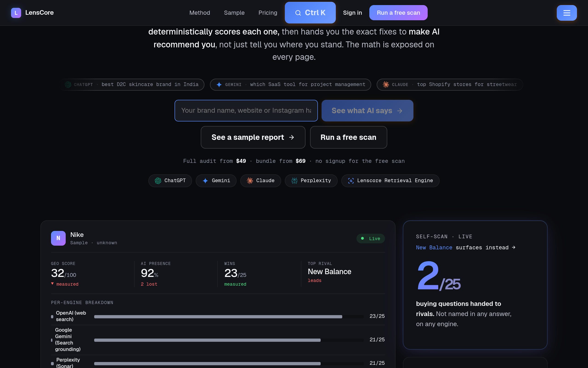
Task: Click Sign in
Action: pos(352,13)
